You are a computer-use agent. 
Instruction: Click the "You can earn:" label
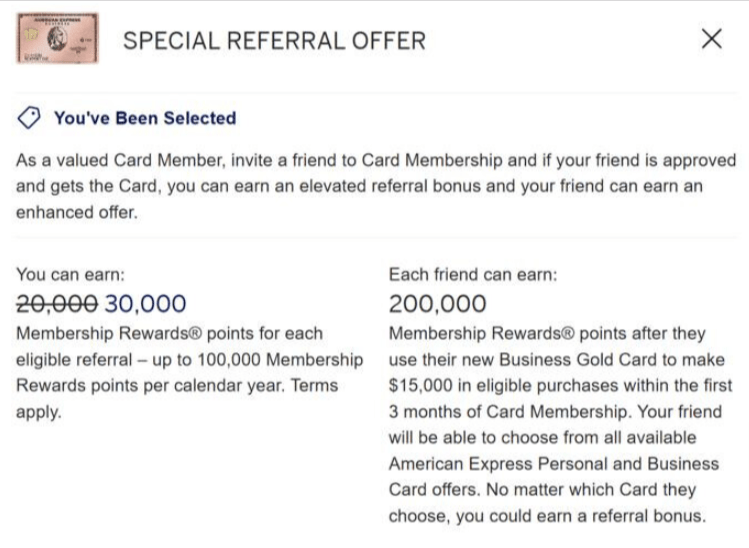point(70,273)
